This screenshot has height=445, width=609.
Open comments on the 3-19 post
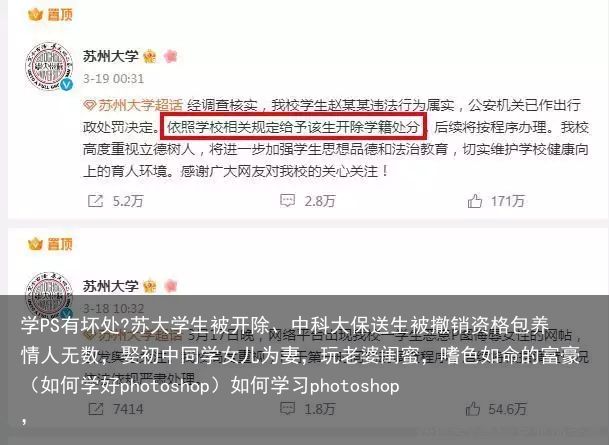287,201
